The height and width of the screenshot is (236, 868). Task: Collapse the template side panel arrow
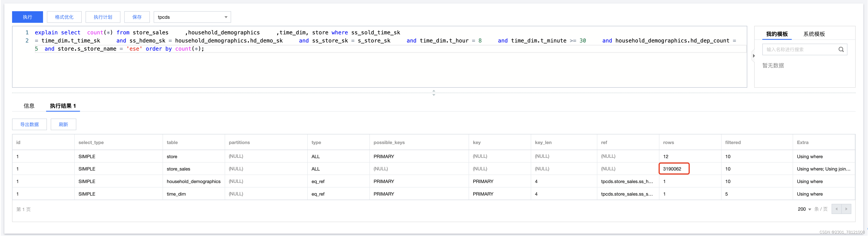pos(754,56)
